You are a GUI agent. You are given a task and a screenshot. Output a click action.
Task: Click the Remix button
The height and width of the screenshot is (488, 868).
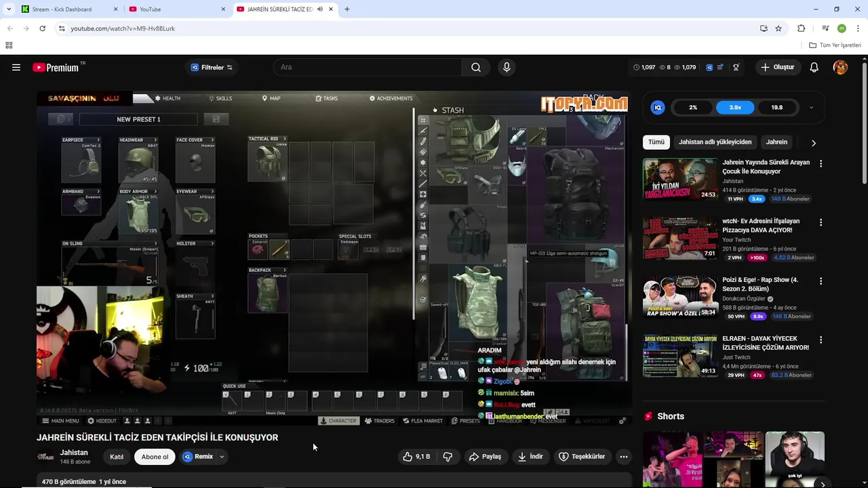point(198,457)
